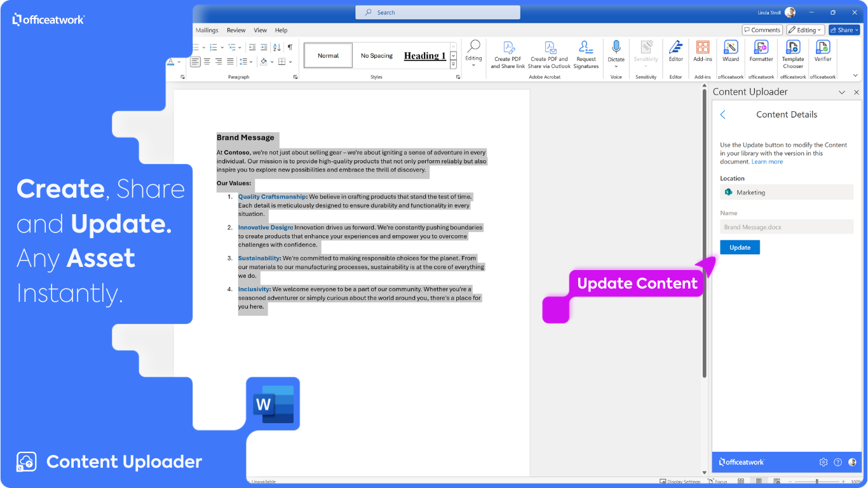
Task: Open the Mailings ribbon tab
Action: (207, 30)
